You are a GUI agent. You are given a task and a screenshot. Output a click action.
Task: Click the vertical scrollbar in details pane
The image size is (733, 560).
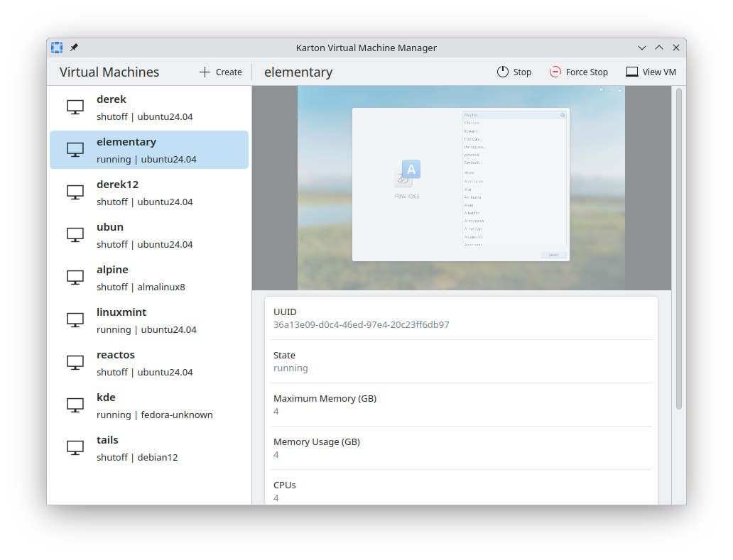click(x=678, y=248)
